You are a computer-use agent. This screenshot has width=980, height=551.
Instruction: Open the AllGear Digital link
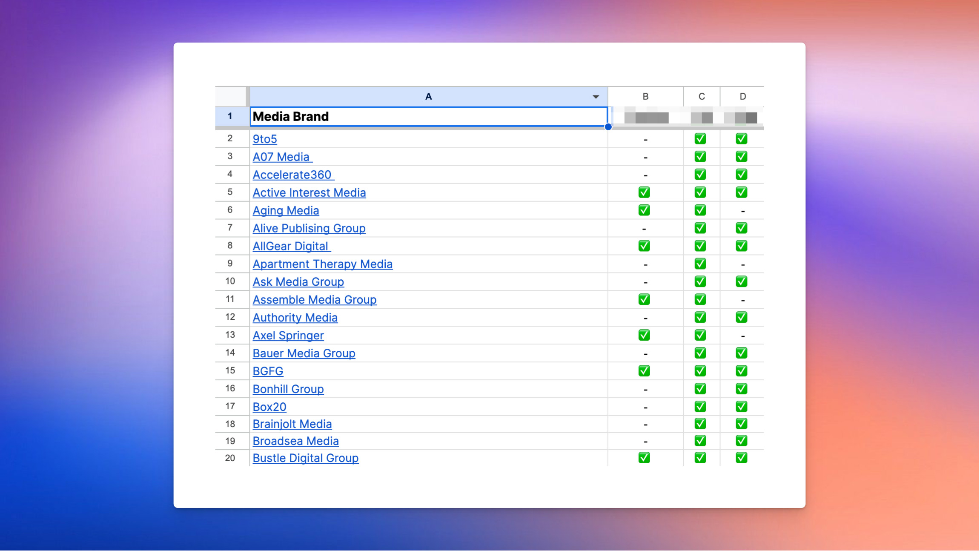point(291,247)
